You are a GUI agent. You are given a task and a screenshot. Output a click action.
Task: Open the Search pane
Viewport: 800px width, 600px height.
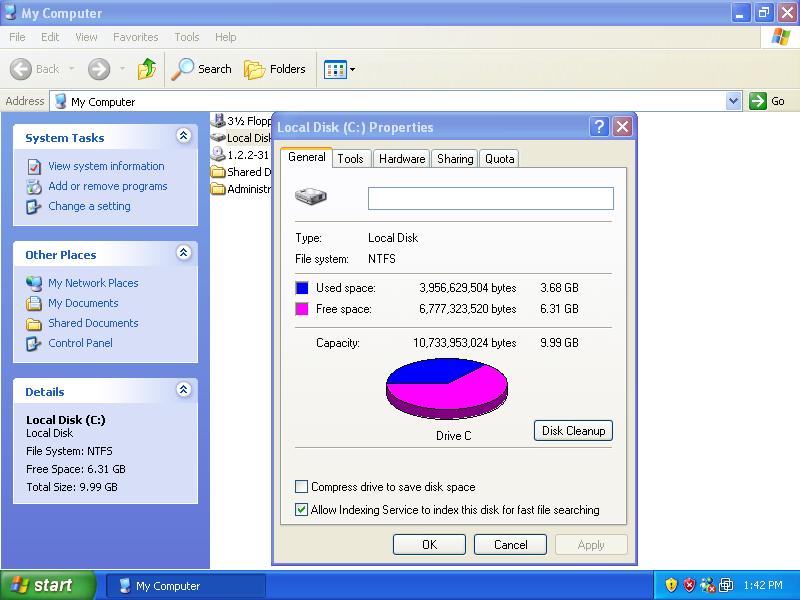[201, 69]
